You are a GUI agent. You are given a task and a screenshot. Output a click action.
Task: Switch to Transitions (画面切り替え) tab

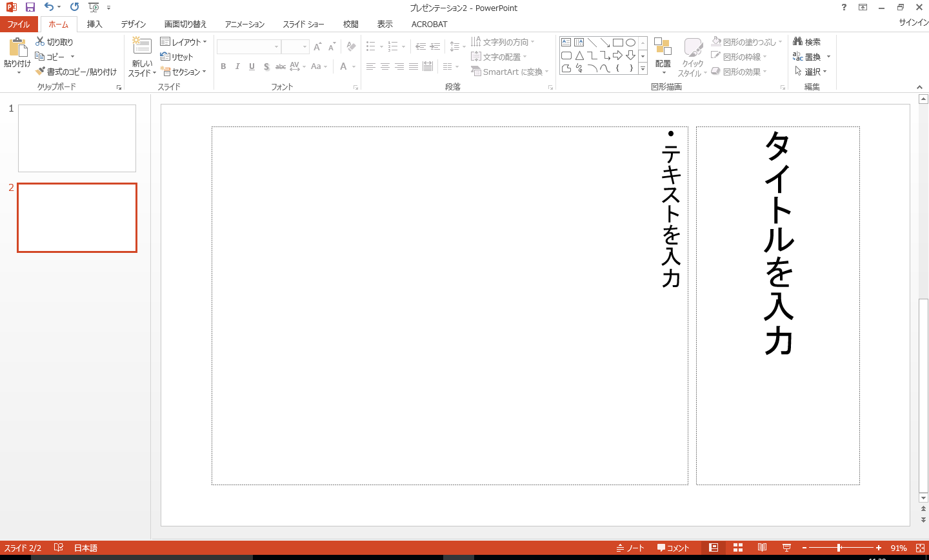(x=185, y=24)
